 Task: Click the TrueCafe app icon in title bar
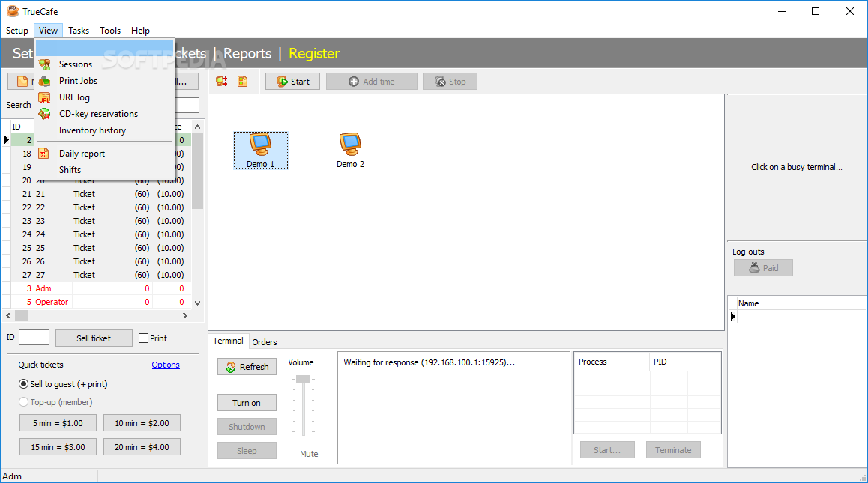click(x=12, y=11)
